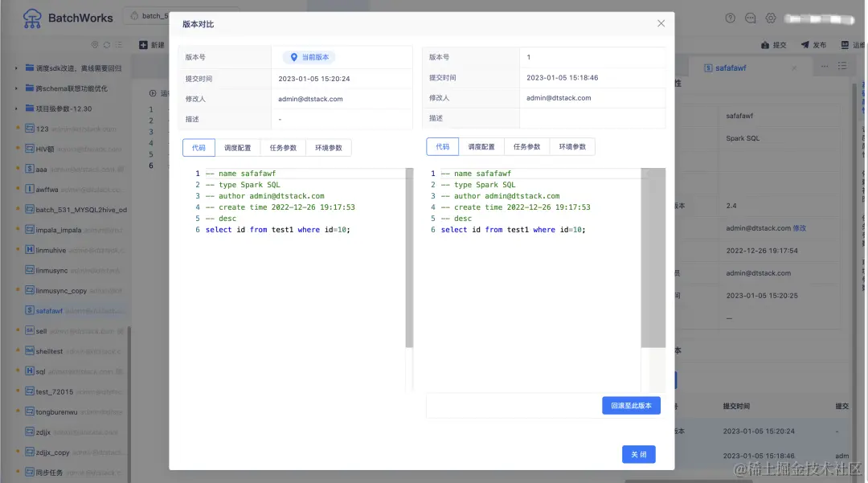The width and height of the screenshot is (868, 483).
Task: Click the 新建 plus button
Action: click(152, 45)
